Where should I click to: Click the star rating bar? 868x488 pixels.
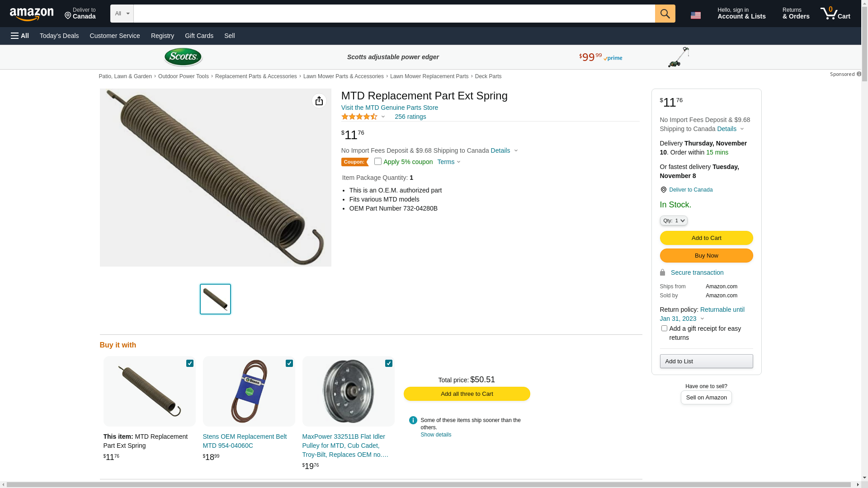(x=359, y=117)
